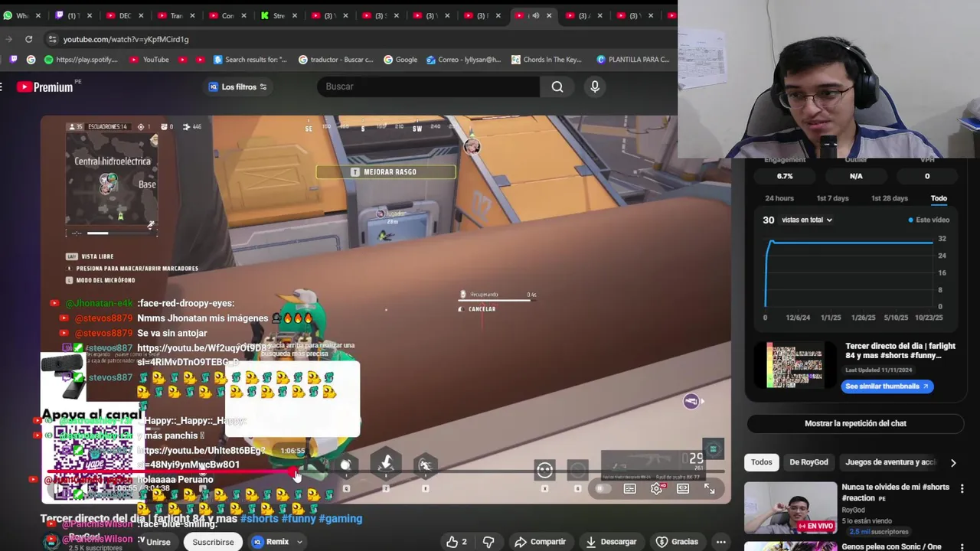Click the Suscribirse button

pos(213,542)
